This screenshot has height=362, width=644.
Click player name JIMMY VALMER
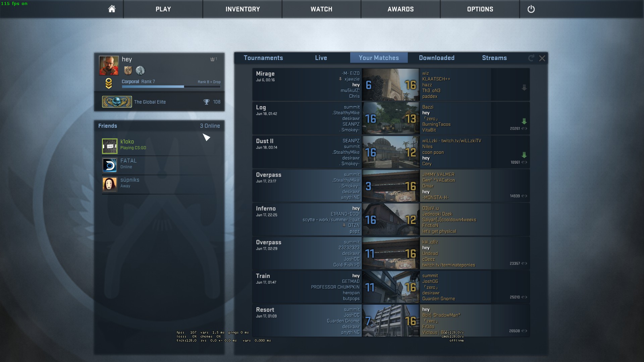click(438, 175)
